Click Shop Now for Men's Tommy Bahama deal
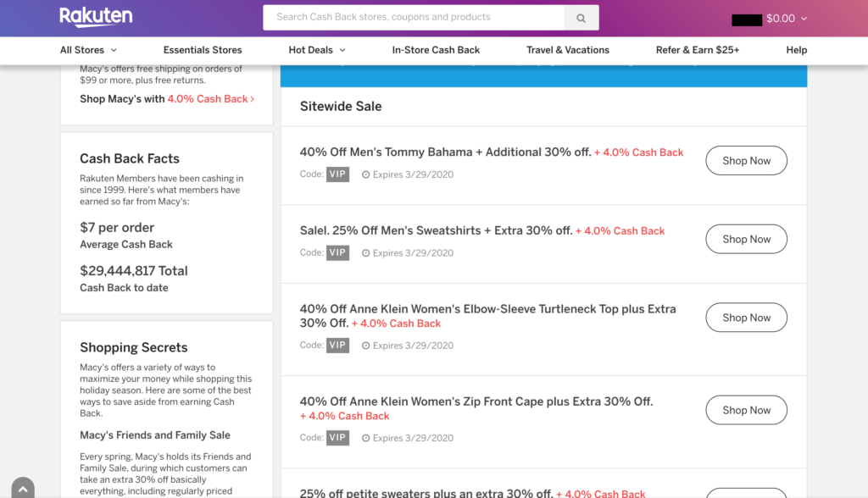868x498 pixels. [x=746, y=160]
